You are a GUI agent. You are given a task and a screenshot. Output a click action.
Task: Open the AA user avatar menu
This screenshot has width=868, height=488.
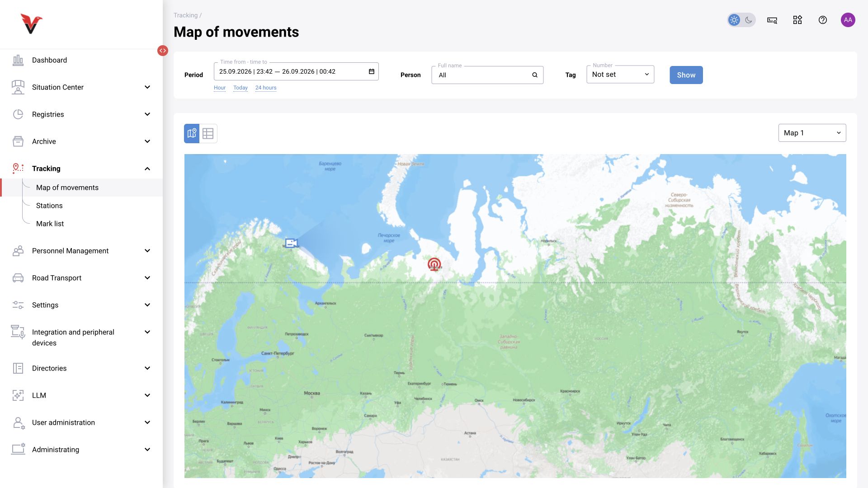(848, 20)
